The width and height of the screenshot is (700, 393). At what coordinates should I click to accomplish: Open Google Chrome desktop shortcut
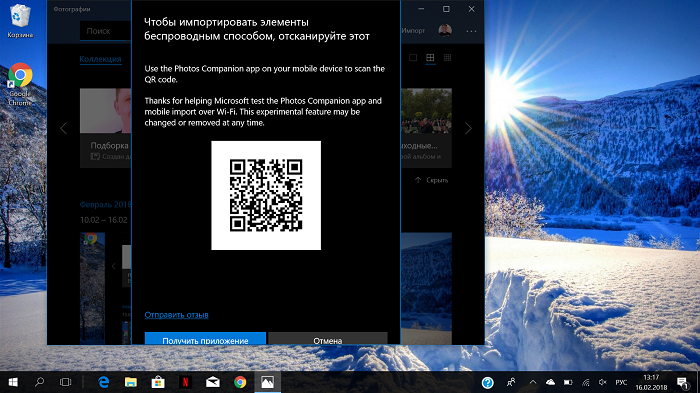point(20,84)
